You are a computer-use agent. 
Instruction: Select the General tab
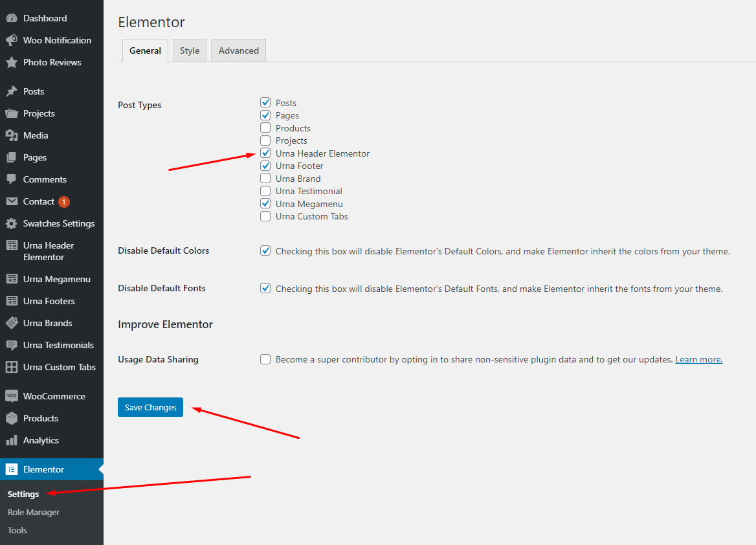tap(145, 50)
